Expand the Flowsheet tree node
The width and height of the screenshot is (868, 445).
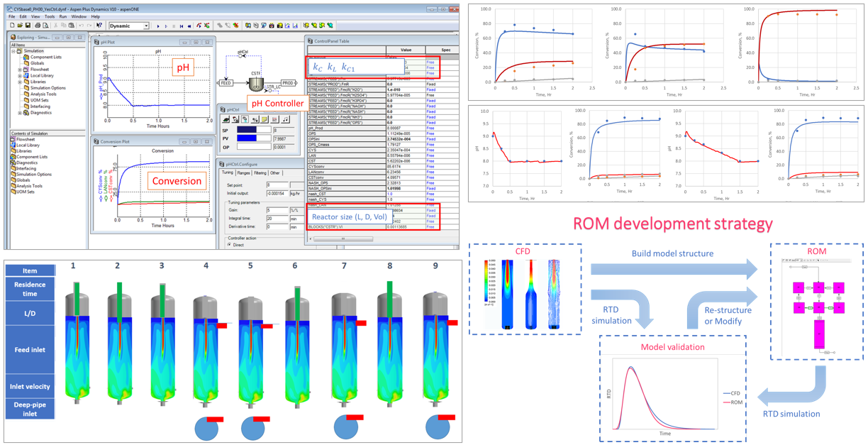(x=20, y=70)
